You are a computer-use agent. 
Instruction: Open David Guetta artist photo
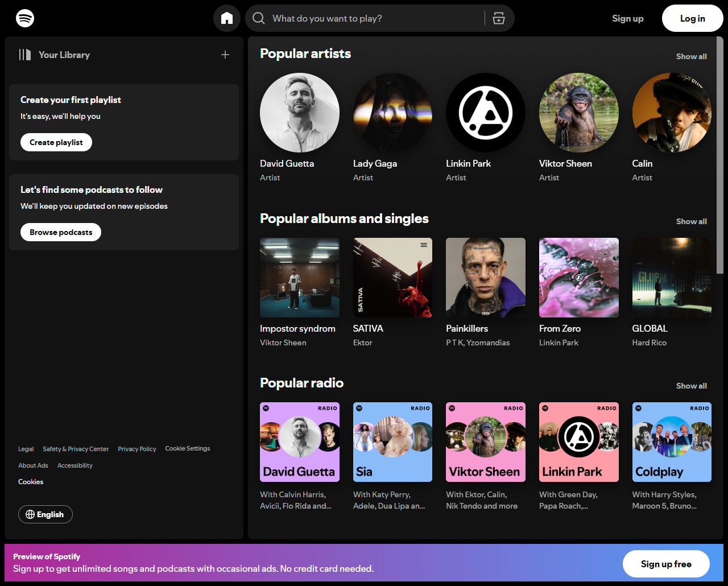[300, 113]
